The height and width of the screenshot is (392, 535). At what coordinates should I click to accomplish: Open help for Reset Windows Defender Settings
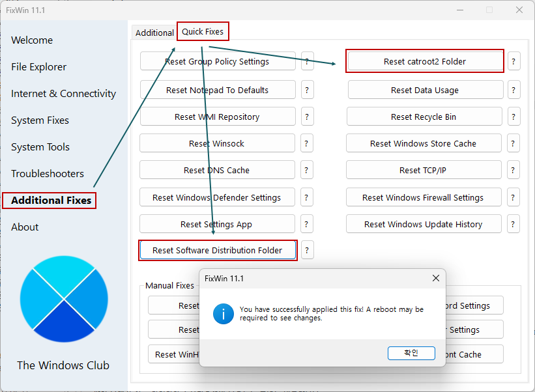(306, 197)
